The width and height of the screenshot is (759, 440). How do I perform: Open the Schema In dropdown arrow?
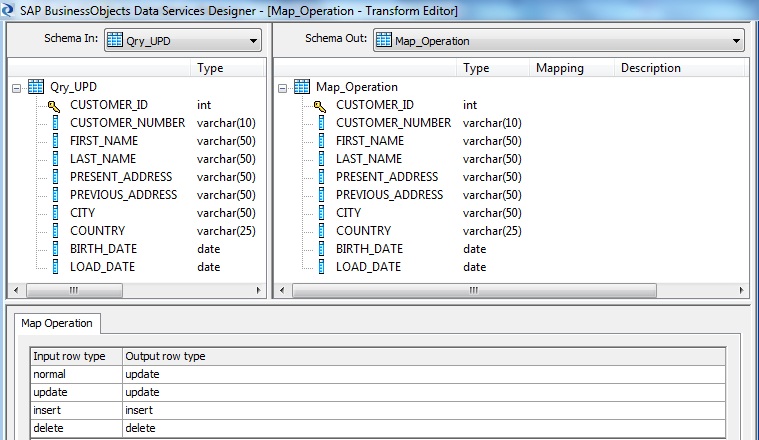pyautogui.click(x=253, y=41)
